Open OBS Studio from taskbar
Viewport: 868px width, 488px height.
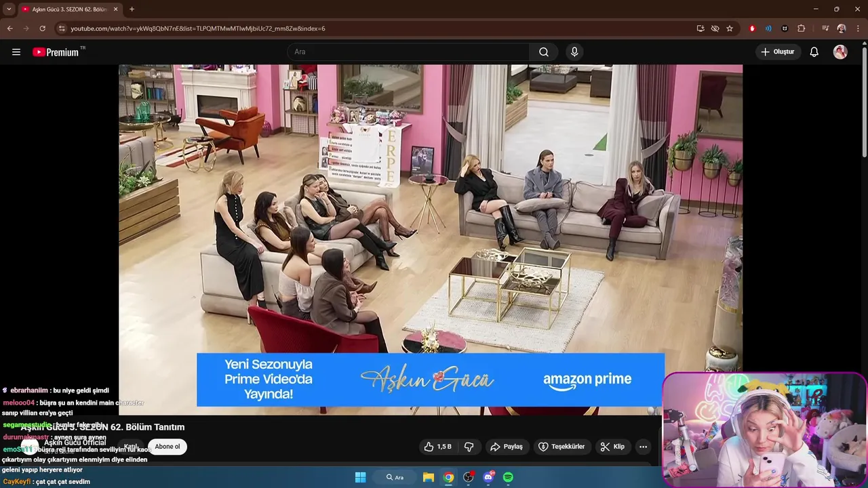[x=468, y=477]
